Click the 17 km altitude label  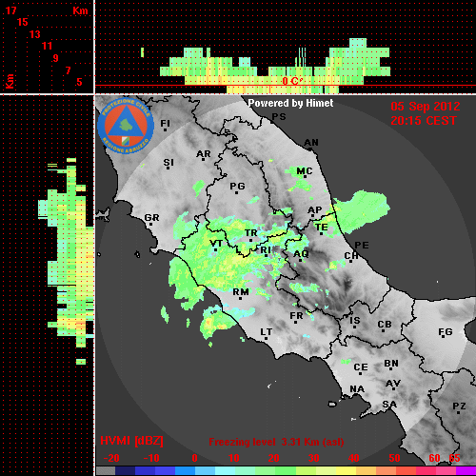(x=10, y=10)
